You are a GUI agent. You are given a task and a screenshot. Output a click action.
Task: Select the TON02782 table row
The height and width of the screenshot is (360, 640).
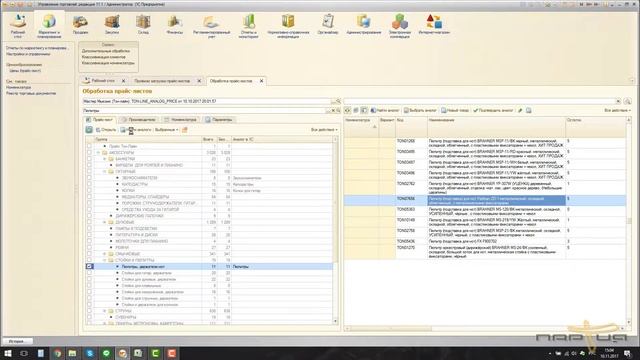(485, 188)
